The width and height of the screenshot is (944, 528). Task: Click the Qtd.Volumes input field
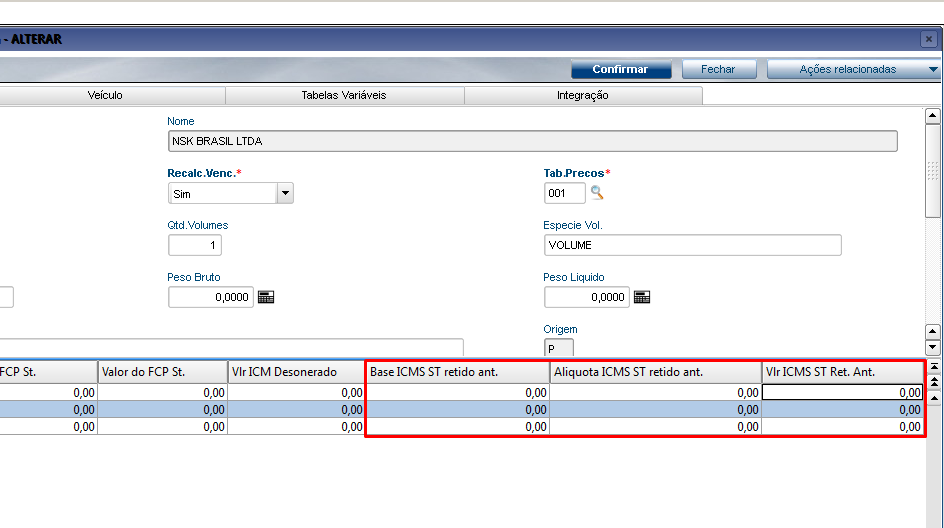click(x=195, y=245)
